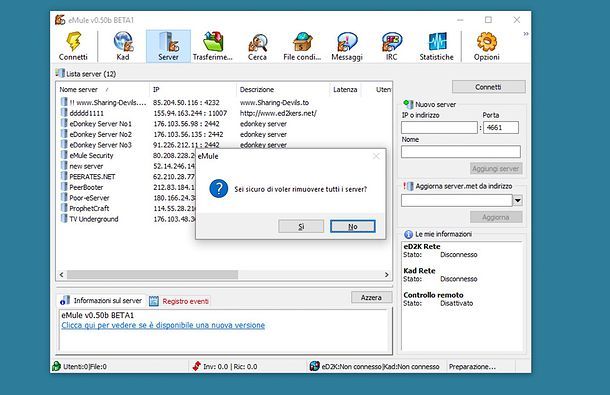Select the eDonkey Server No3 row

click(224, 145)
